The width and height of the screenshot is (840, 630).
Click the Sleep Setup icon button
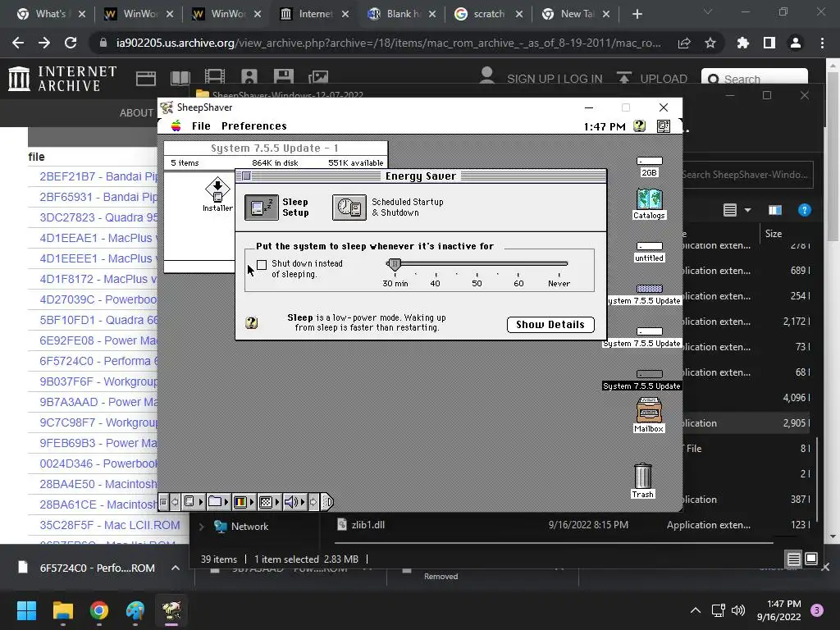262,208
